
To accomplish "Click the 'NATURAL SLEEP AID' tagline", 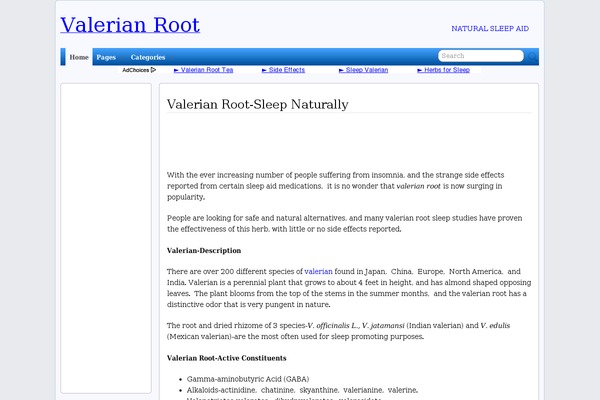I will 490,29.
